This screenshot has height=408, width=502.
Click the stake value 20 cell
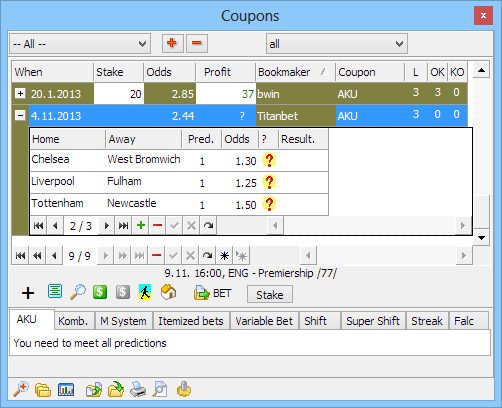(x=119, y=94)
